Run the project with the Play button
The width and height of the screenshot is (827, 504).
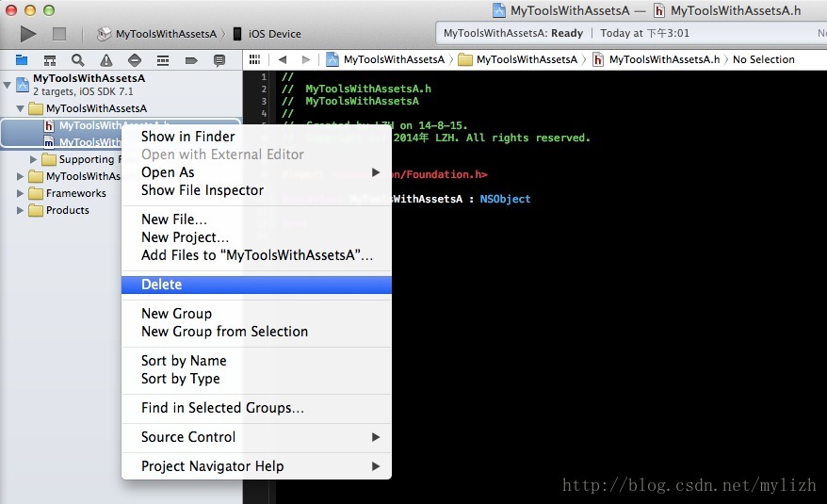[28, 34]
